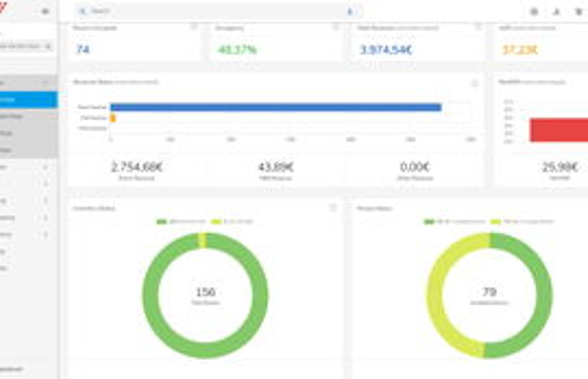Click the round icon left of profile icon
This screenshot has width=588, height=379.
click(x=534, y=12)
